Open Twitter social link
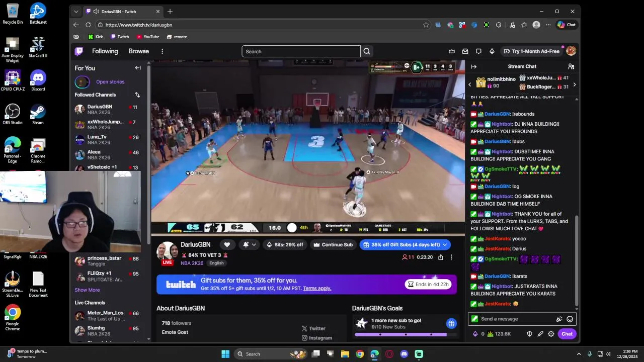This screenshot has height=362, width=644. [313, 328]
